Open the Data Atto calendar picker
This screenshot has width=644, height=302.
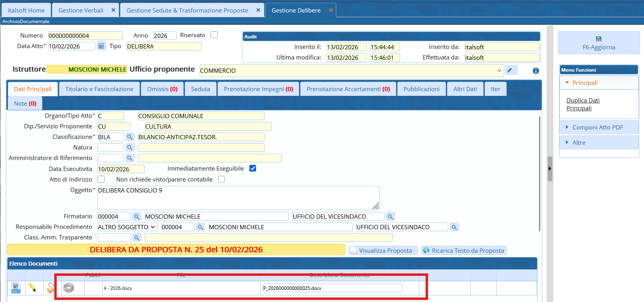(x=101, y=46)
